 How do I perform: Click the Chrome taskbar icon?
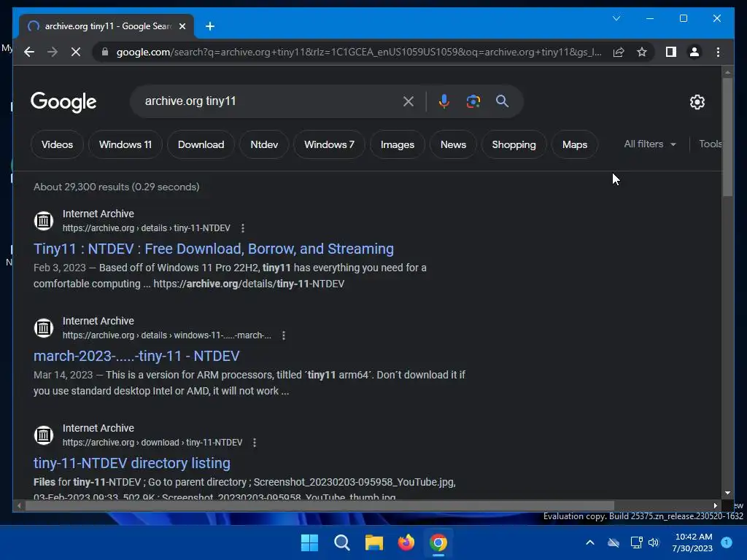point(438,542)
